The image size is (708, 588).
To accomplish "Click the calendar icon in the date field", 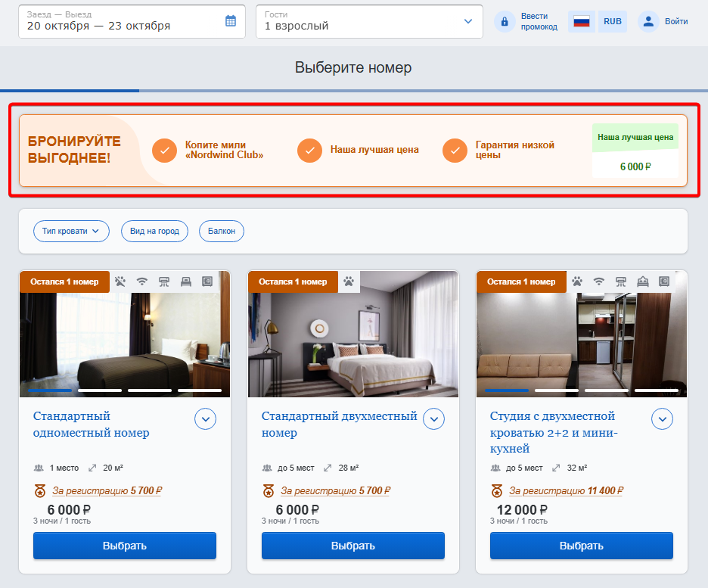I will point(231,21).
